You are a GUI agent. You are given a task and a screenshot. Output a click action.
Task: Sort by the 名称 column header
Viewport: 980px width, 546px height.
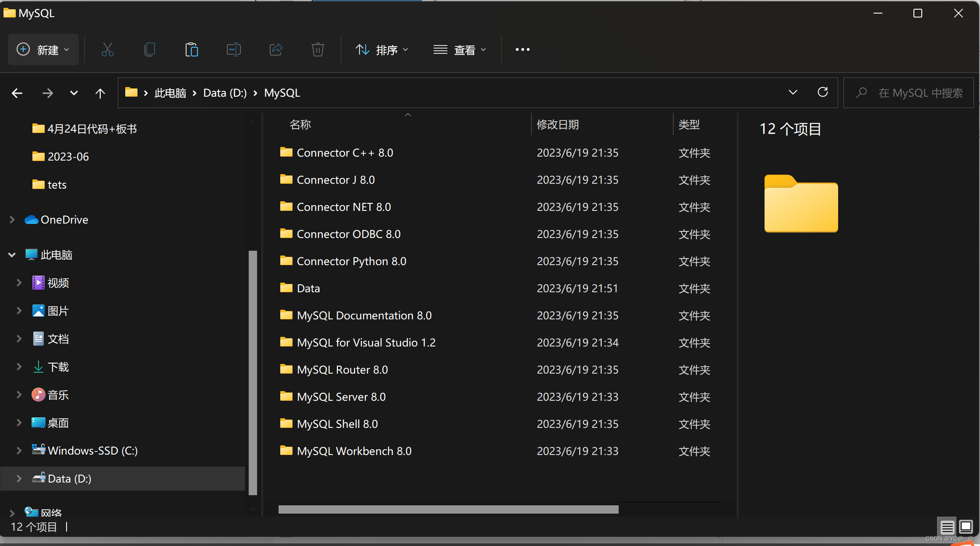tap(300, 125)
